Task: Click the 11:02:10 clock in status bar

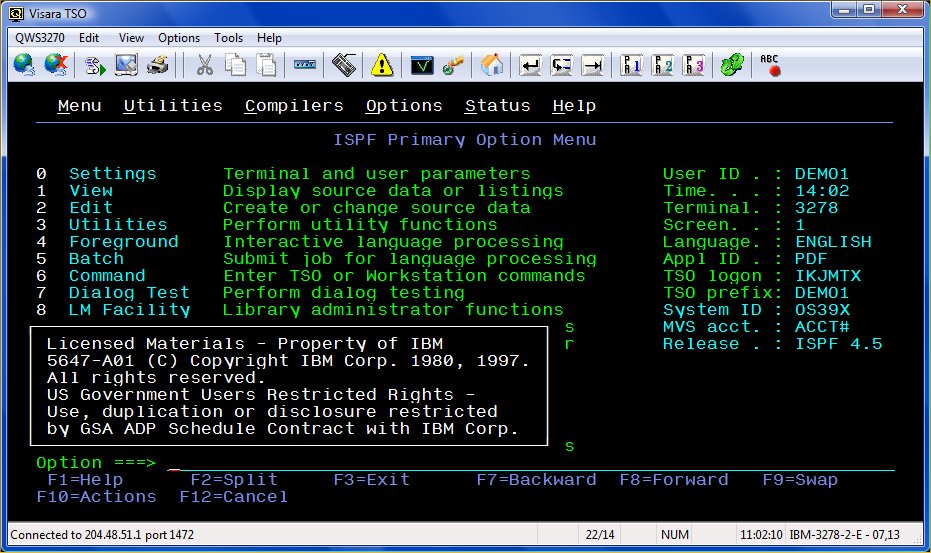Action: pos(761,535)
